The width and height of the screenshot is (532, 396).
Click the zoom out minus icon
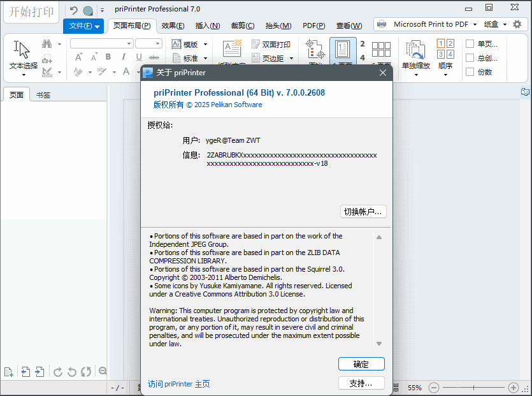pos(434,388)
